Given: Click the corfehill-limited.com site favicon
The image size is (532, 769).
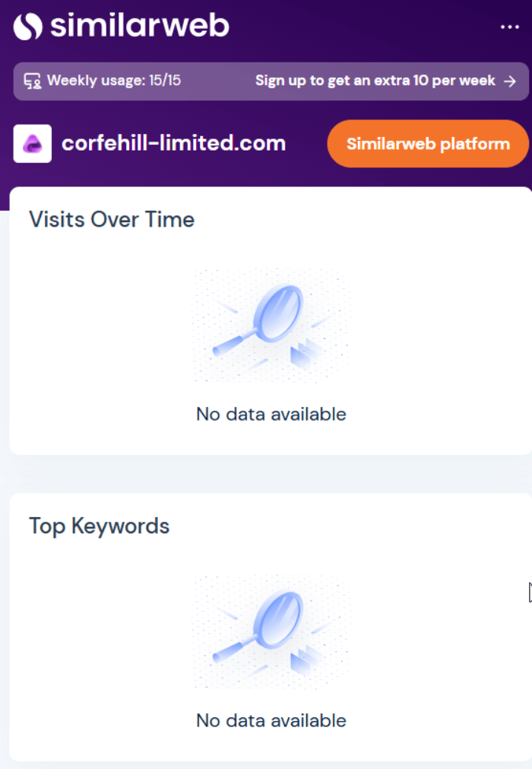Looking at the screenshot, I should point(33,144).
